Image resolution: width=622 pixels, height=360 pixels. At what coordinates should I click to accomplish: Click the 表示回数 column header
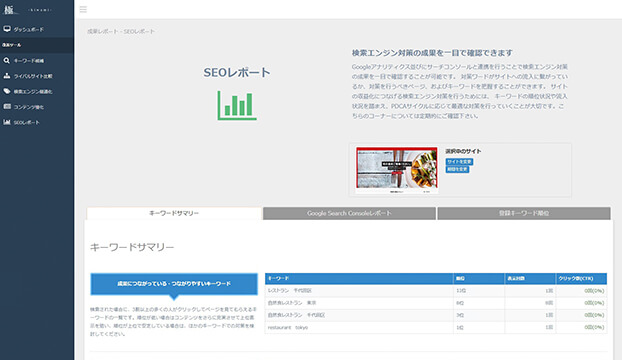[530, 279]
